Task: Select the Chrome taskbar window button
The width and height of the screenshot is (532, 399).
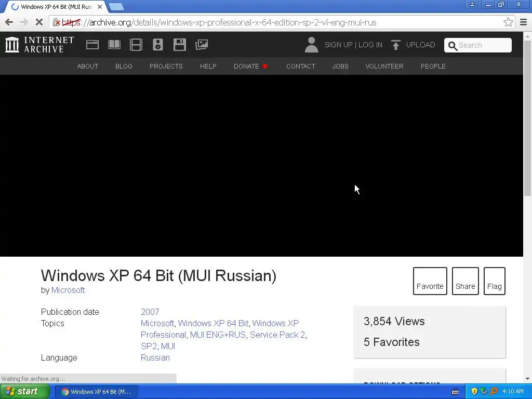Action: pos(96,392)
